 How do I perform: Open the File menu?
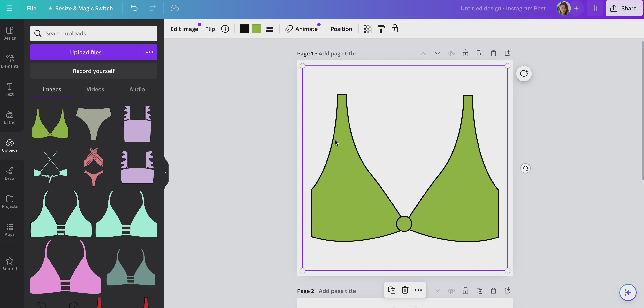tap(32, 8)
